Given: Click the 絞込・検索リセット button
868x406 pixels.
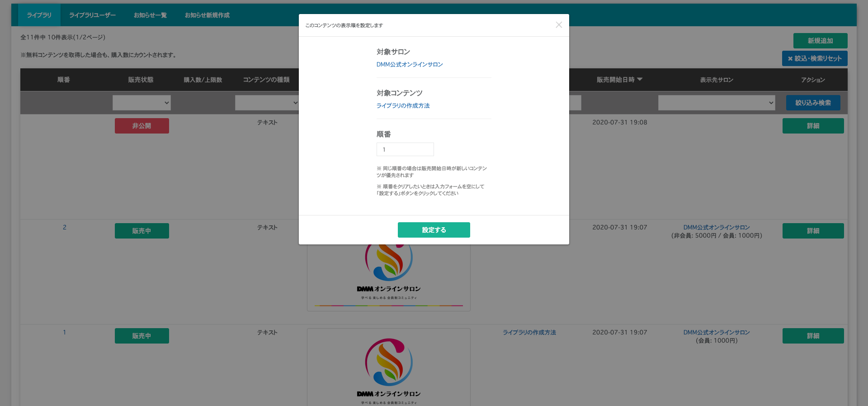Looking at the screenshot, I should pyautogui.click(x=815, y=58).
